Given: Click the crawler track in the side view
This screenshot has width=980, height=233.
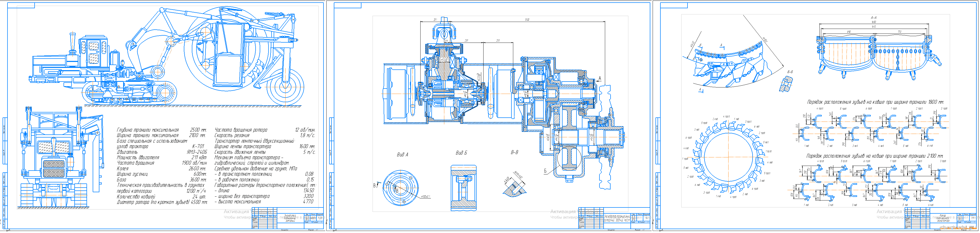Looking at the screenshot, I should coord(129,93).
